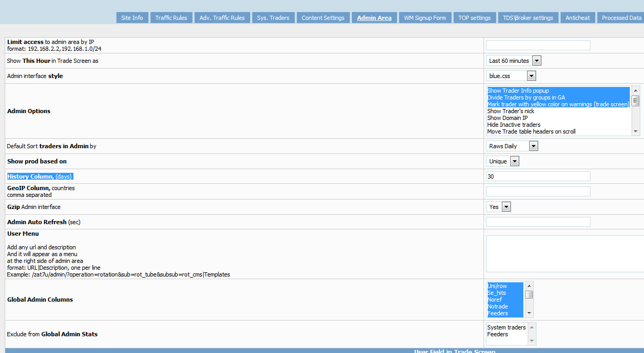644x353 pixels.
Task: Open the Unique prod dropdown
Action: [503, 161]
